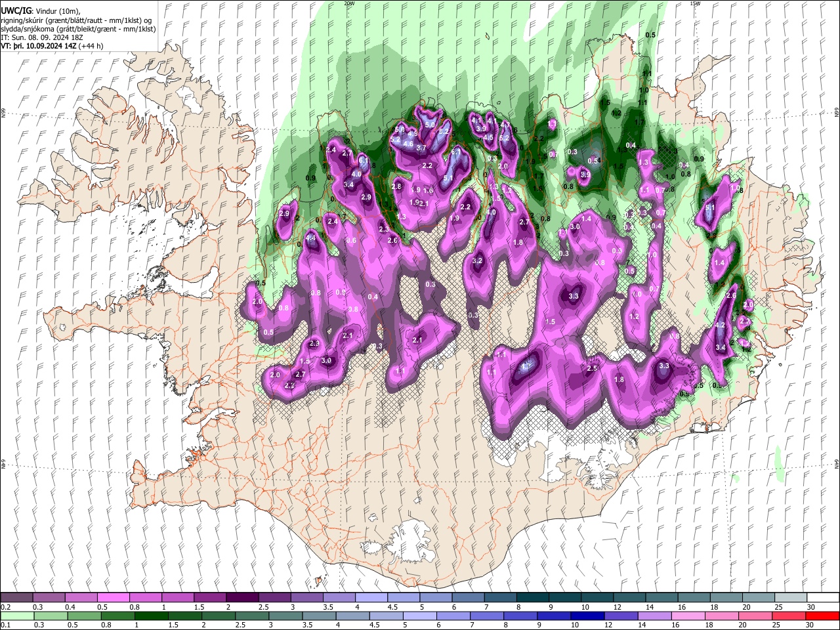Select the rigning/skúrir legend description line
This screenshot has height=630, width=840.
[x=76, y=20]
